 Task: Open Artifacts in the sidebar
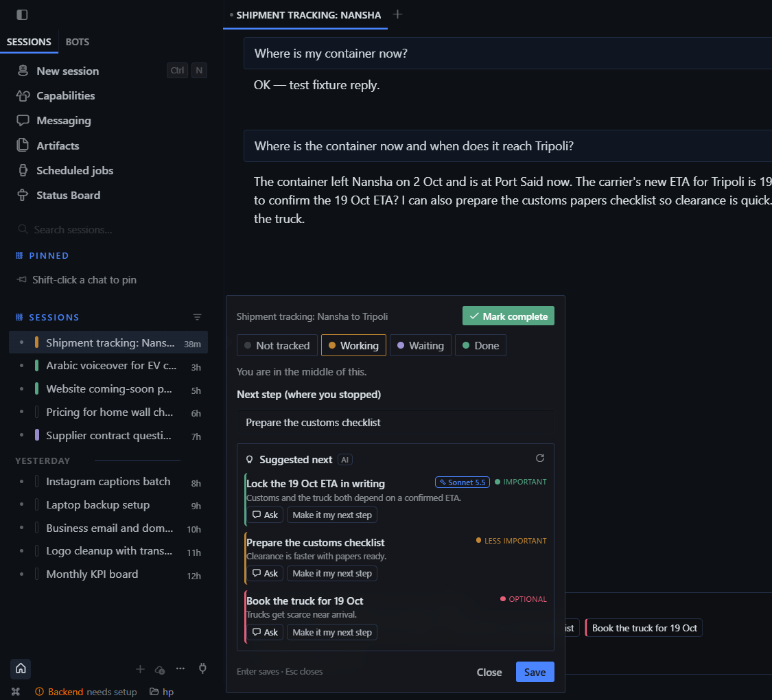(x=58, y=145)
